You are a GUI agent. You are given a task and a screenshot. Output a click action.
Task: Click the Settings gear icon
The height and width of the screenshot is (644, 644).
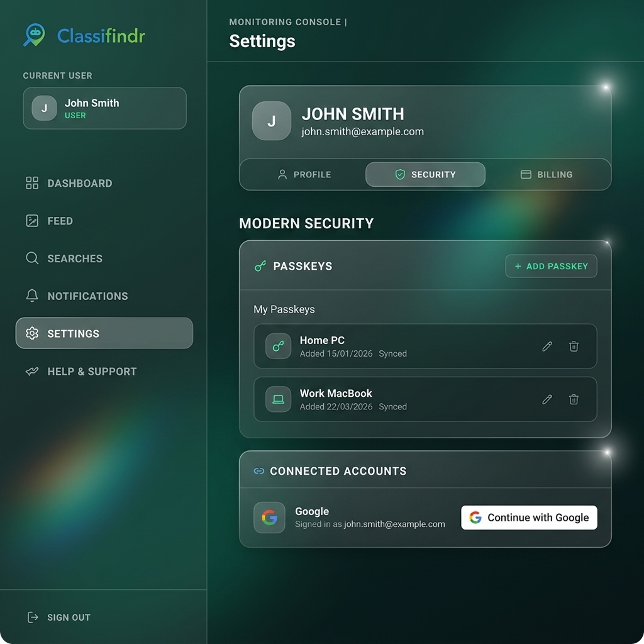[x=32, y=333]
